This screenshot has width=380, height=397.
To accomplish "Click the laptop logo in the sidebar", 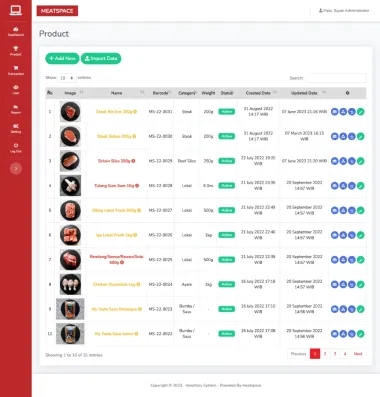I will pyautogui.click(x=16, y=10).
